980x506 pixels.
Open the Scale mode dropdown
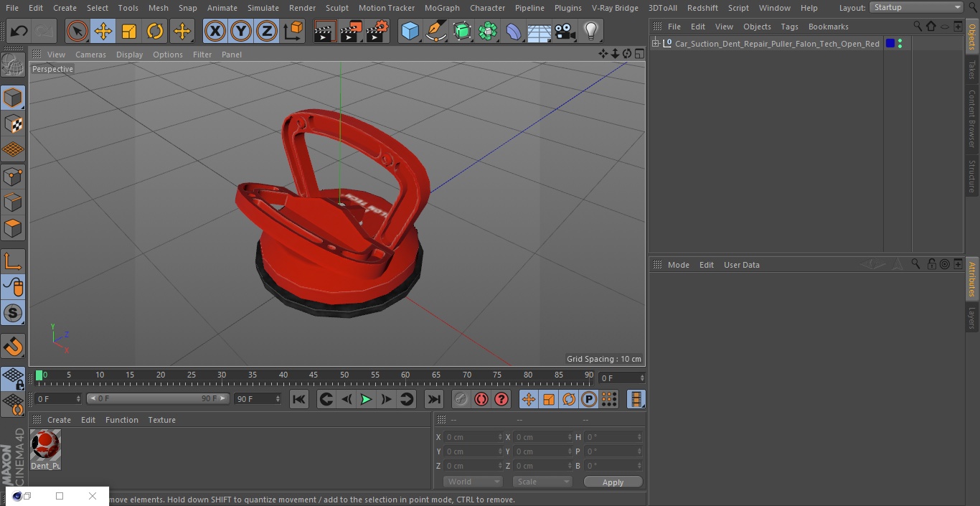tap(542, 482)
